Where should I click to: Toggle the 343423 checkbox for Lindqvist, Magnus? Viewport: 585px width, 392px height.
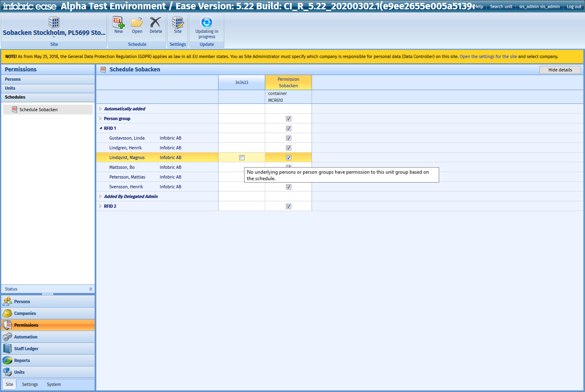point(242,157)
